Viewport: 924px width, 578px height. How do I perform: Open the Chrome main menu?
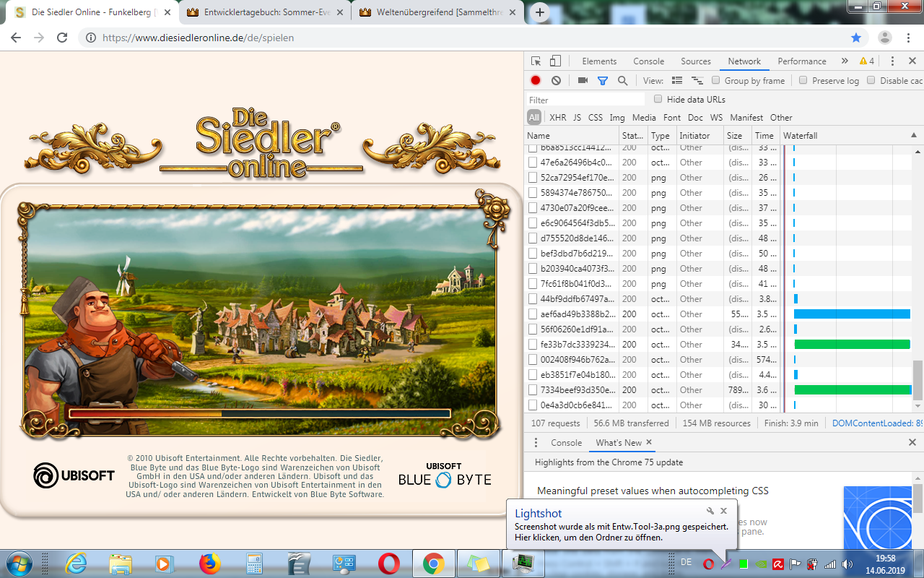click(x=908, y=38)
